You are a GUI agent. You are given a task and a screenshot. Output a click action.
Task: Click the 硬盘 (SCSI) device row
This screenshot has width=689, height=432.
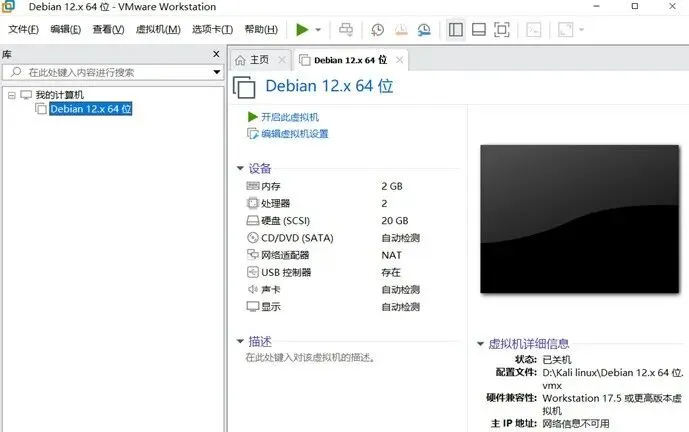pyautogui.click(x=333, y=221)
